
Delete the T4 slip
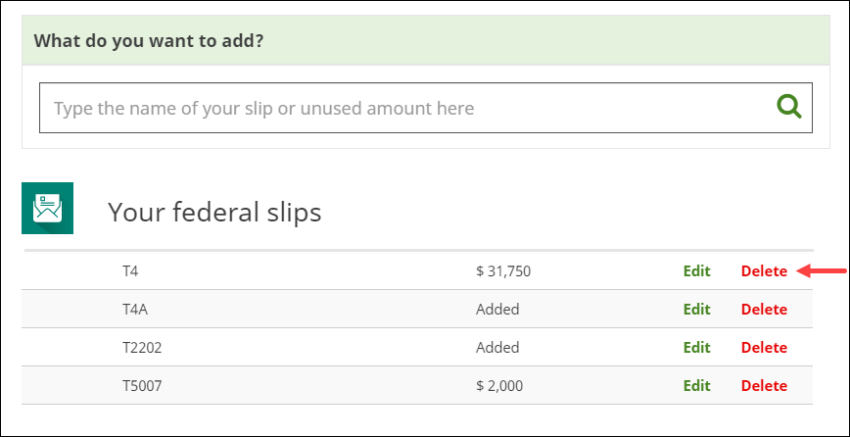point(764,271)
